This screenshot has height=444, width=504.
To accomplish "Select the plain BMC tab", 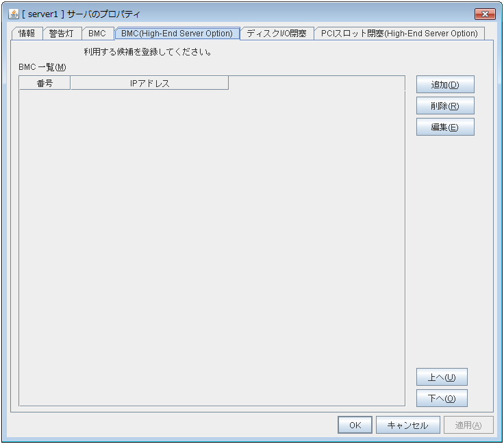I will (97, 33).
